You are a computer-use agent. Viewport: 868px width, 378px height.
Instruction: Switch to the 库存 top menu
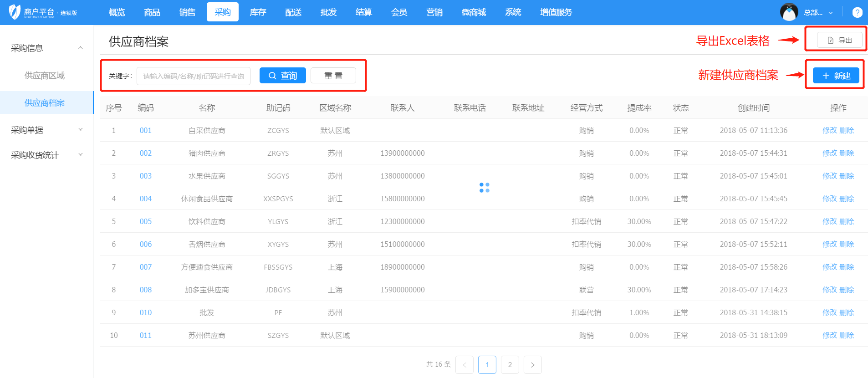point(258,12)
